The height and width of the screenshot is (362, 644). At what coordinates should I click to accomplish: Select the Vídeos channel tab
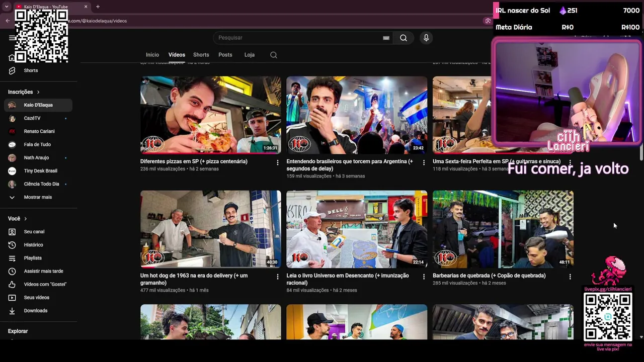(x=177, y=55)
